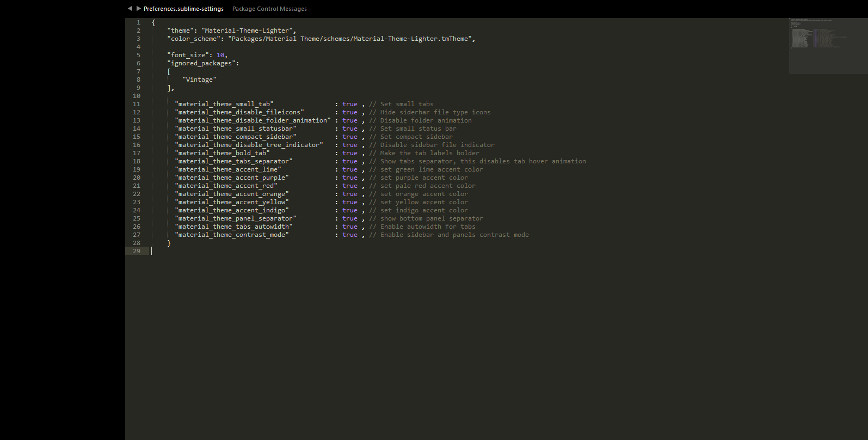The height and width of the screenshot is (440, 868).
Task: Click "material_theme_disable_tree_indicator" setting
Action: pos(249,145)
